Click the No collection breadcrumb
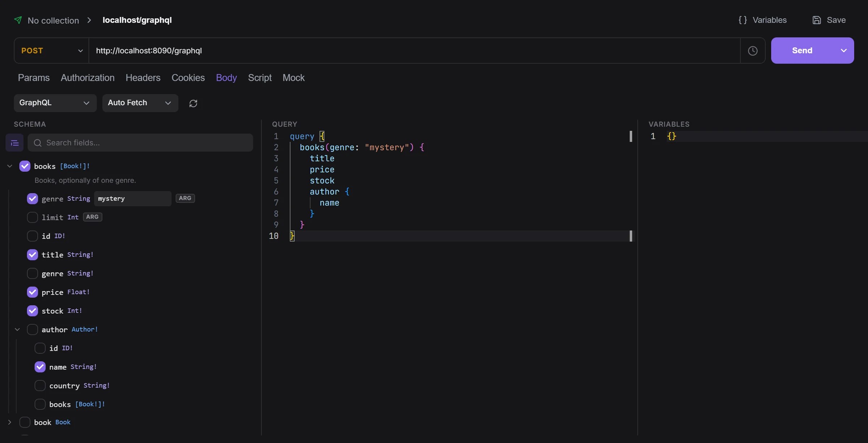Viewport: 868px width, 443px height. click(x=53, y=20)
